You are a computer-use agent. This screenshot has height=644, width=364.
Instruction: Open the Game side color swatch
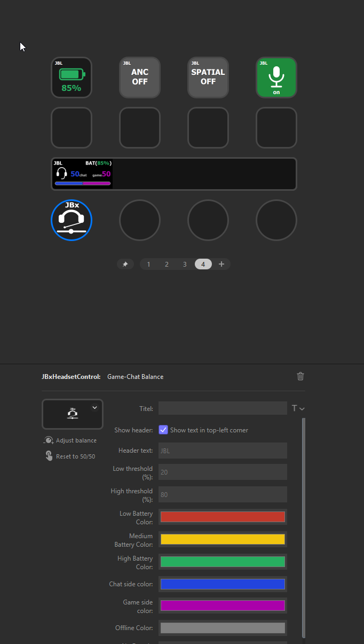pos(223,606)
